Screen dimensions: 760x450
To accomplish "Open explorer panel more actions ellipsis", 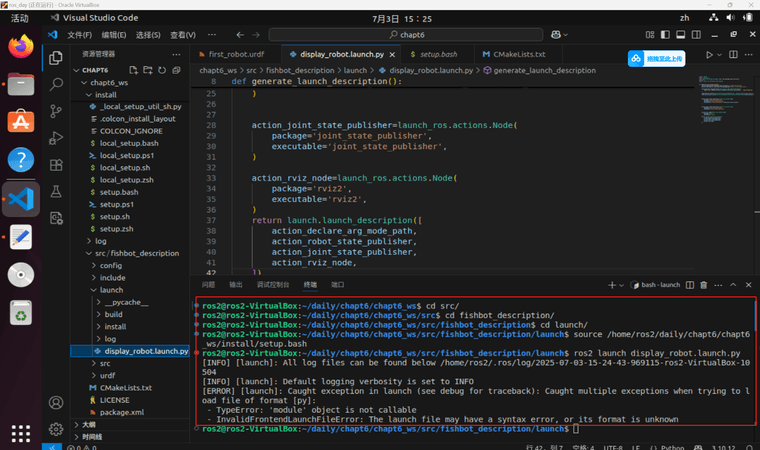I will point(176,54).
